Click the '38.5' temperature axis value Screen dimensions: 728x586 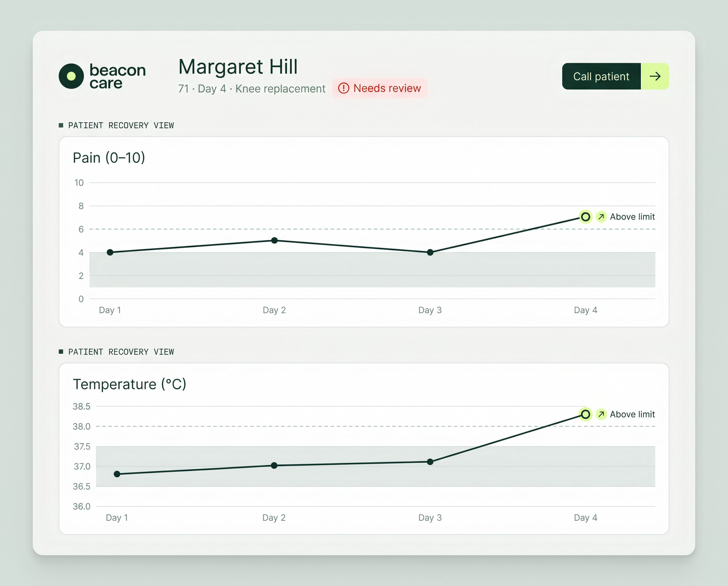[x=81, y=407]
